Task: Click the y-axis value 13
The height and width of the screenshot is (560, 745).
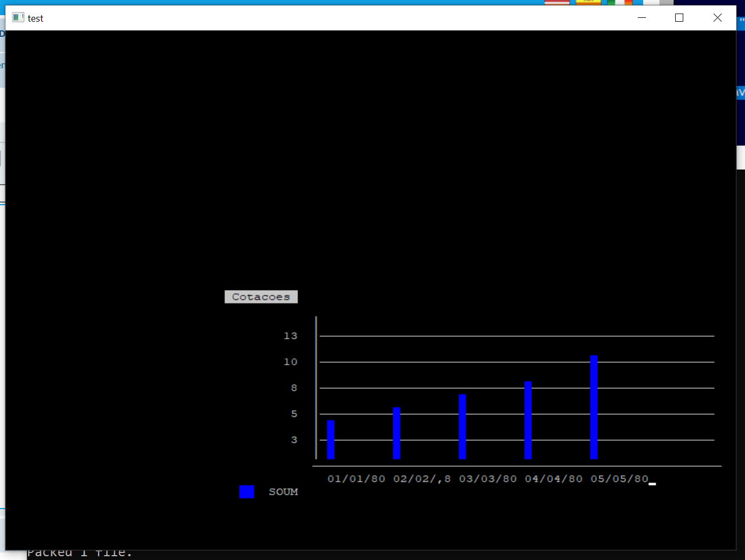Action: pyautogui.click(x=291, y=336)
